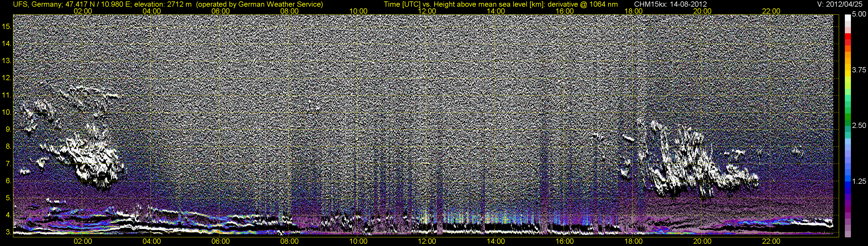The height and width of the screenshot is (246, 868).
Task: Click the 15. km height axis label
Action: coord(7,27)
